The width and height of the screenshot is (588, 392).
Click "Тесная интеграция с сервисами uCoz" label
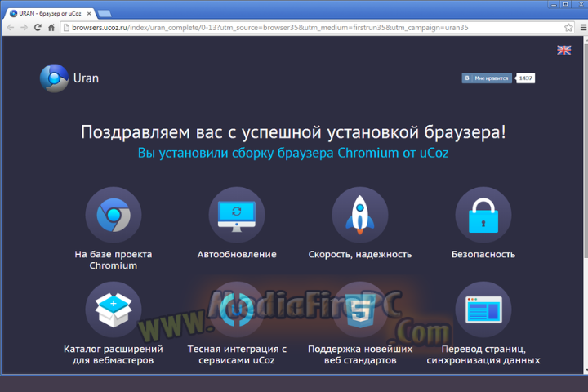237,354
